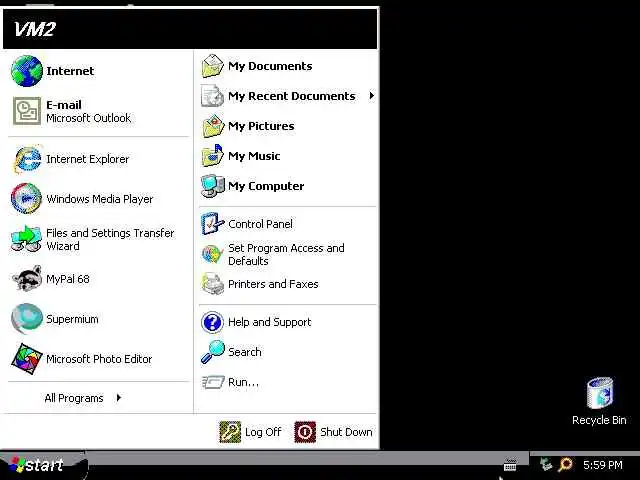Click the Run... icon
Screen dimensions: 640x480
pos(213,382)
